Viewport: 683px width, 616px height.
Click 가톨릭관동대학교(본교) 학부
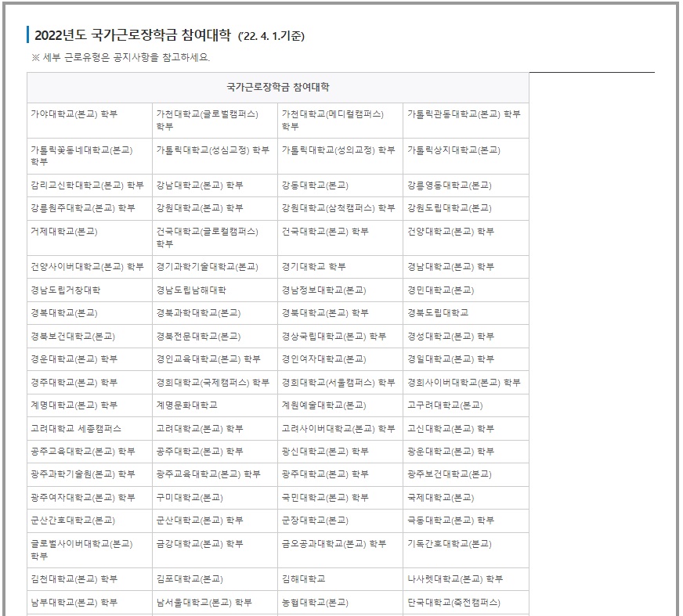[464, 114]
